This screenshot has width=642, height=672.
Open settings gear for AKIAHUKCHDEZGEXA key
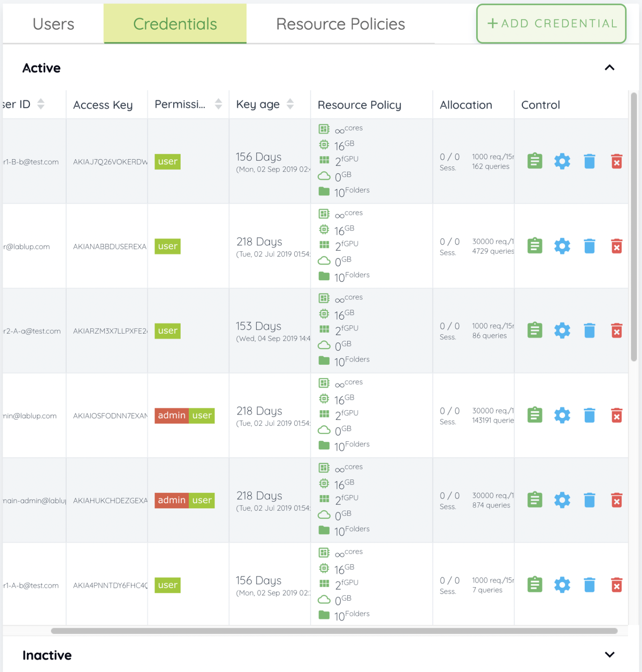[562, 500]
